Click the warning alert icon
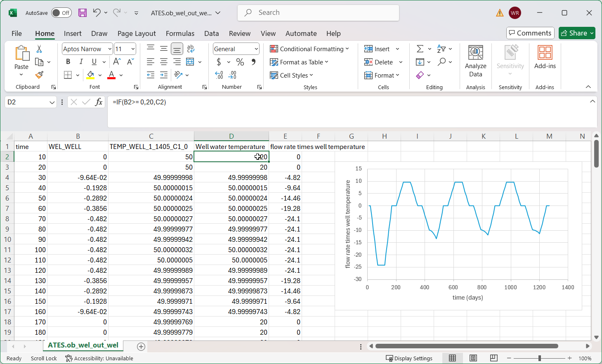 click(500, 13)
